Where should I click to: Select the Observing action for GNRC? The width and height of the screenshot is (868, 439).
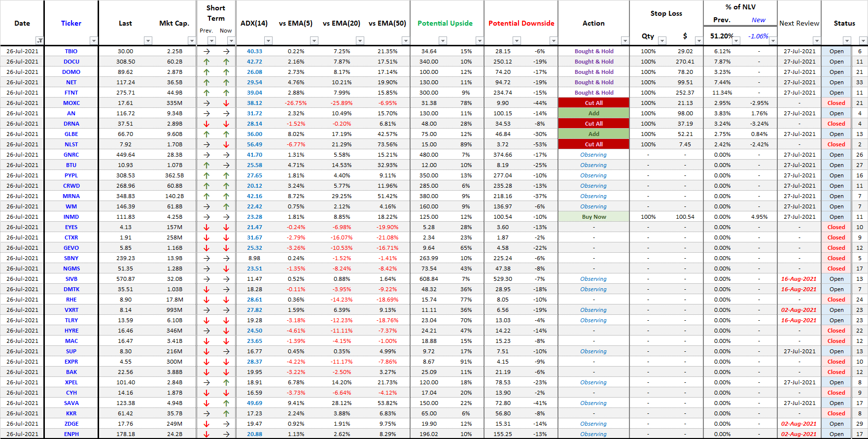[x=593, y=155]
